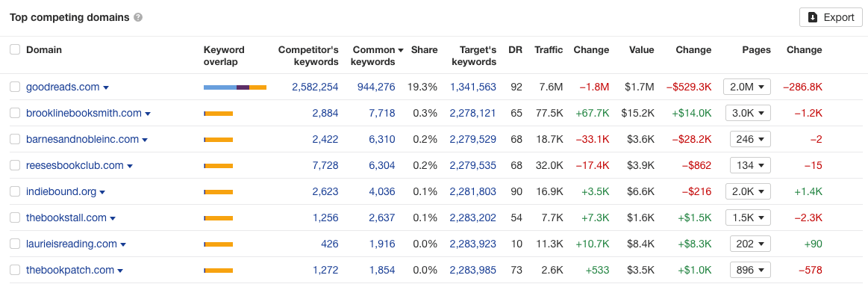868x284 pixels.
Task: Check the reesesbookclub.com row checkbox
Action: tap(15, 165)
